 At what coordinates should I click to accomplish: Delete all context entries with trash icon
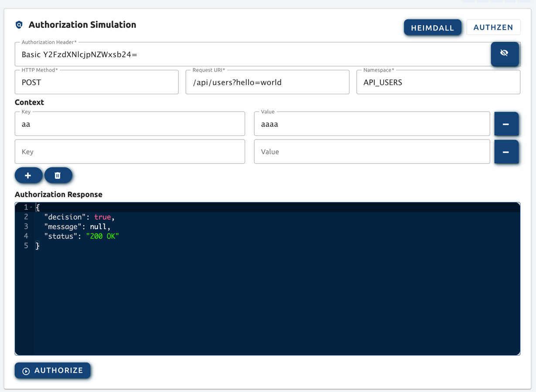click(x=58, y=175)
